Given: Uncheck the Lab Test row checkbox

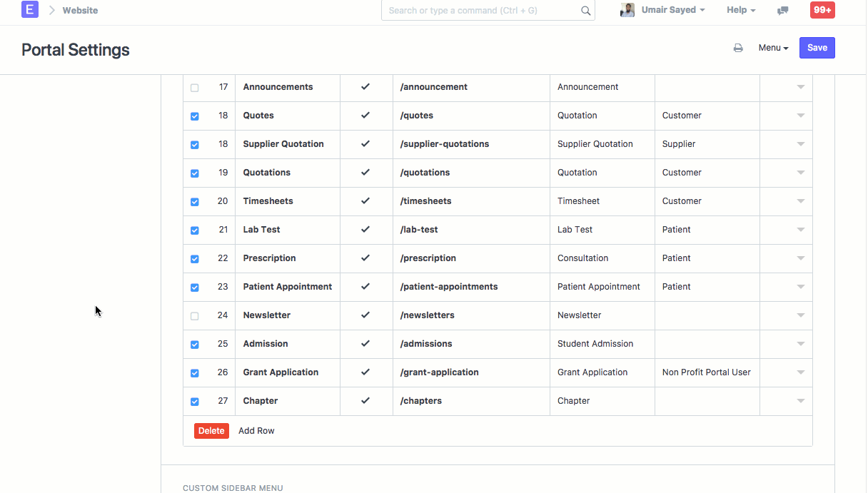Looking at the screenshot, I should click(x=195, y=230).
